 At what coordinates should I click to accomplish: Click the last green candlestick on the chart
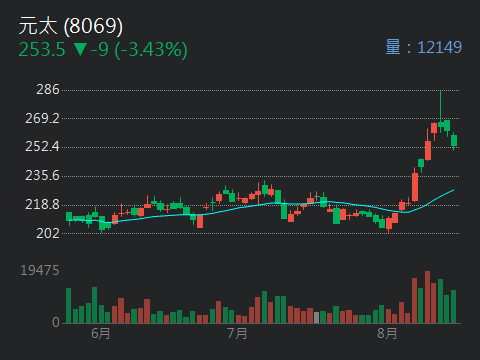coord(454,141)
